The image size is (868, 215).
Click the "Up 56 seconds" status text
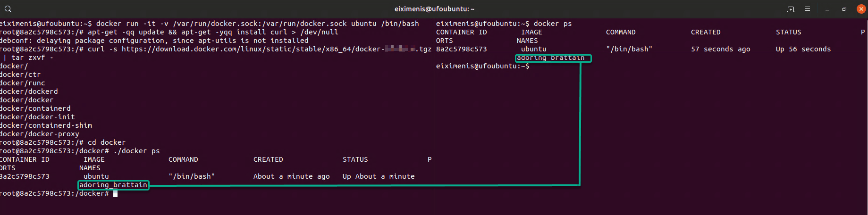tap(803, 49)
